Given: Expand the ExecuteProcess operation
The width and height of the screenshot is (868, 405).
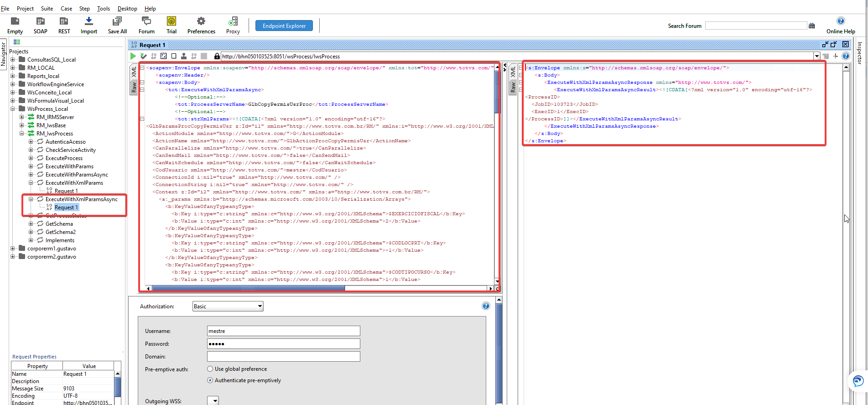Looking at the screenshot, I should click(31, 158).
